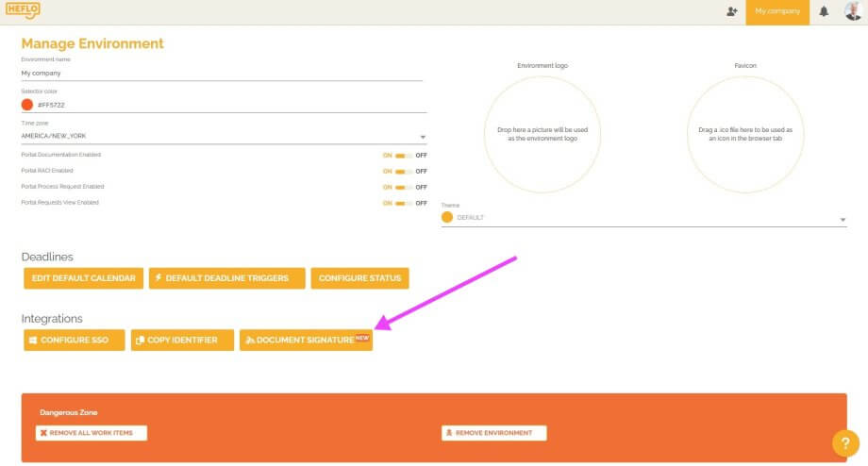Open the Time zone dropdown
868x466 pixels.
224,136
